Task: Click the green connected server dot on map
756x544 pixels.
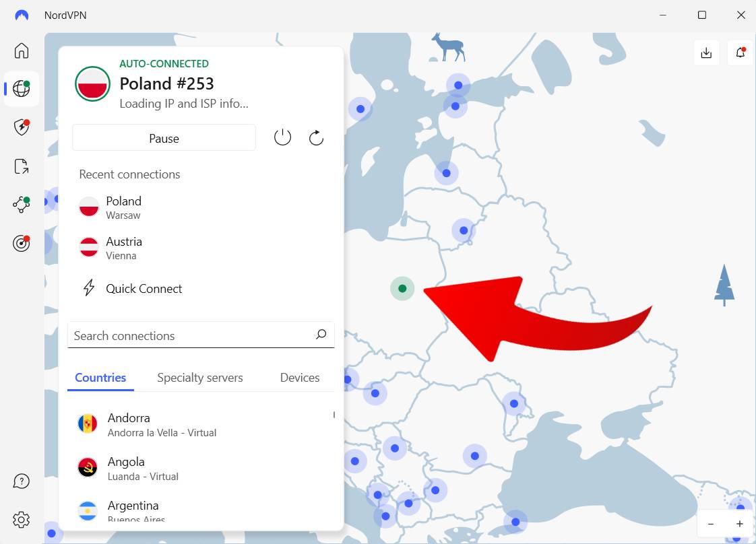Action: point(402,289)
